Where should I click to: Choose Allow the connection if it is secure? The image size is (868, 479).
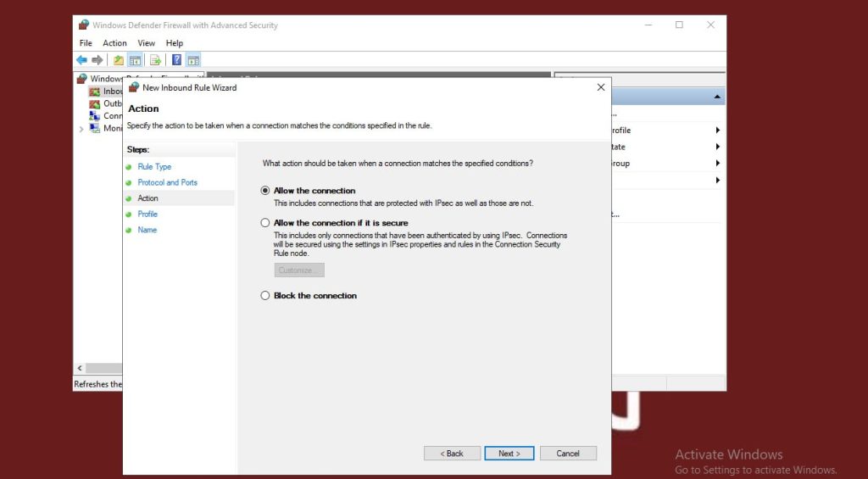point(265,223)
